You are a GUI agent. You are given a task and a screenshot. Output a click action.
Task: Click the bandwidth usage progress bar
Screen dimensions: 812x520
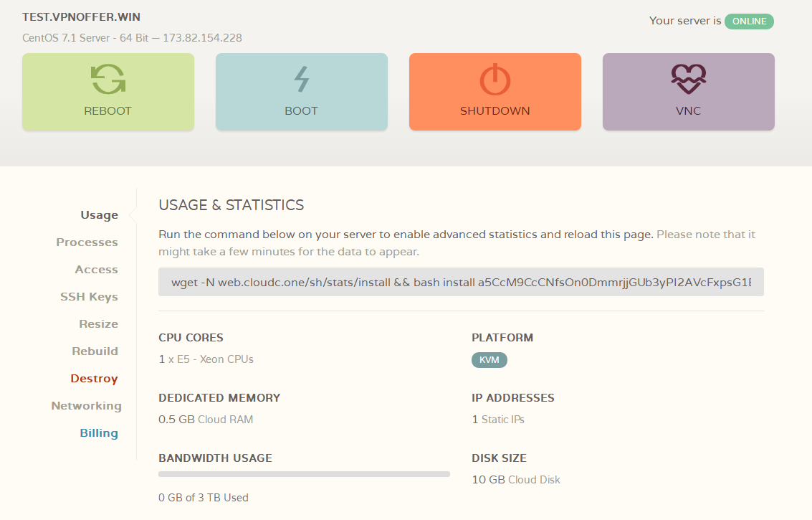(x=304, y=474)
